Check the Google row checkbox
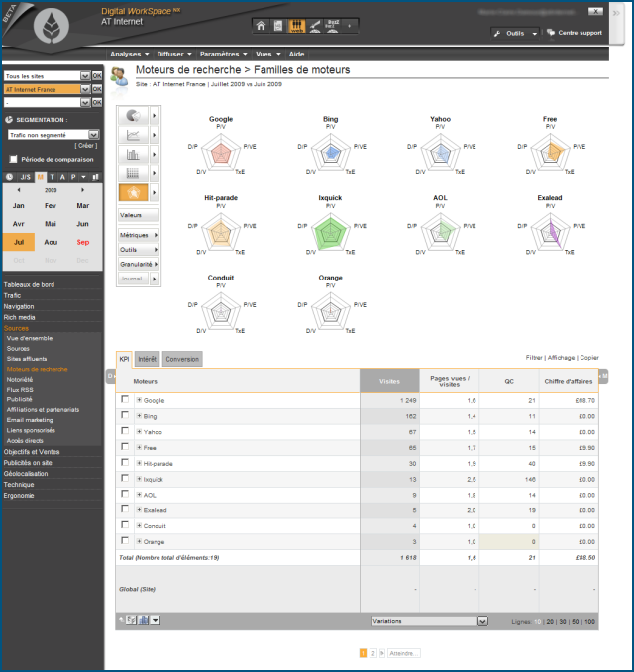 tap(125, 399)
